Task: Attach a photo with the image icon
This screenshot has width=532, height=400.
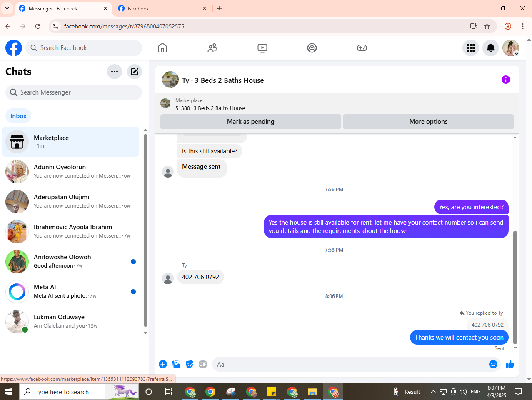Action: [x=177, y=364]
